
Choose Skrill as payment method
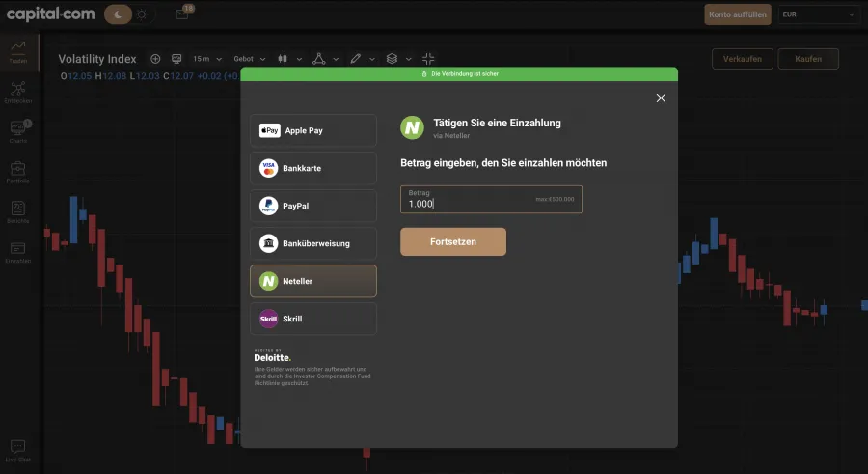[x=312, y=319]
